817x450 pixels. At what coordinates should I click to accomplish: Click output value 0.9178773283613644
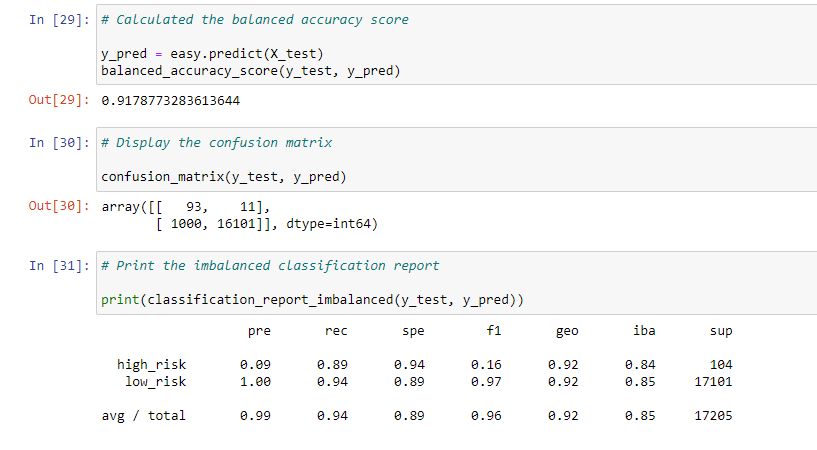pyautogui.click(x=170, y=101)
